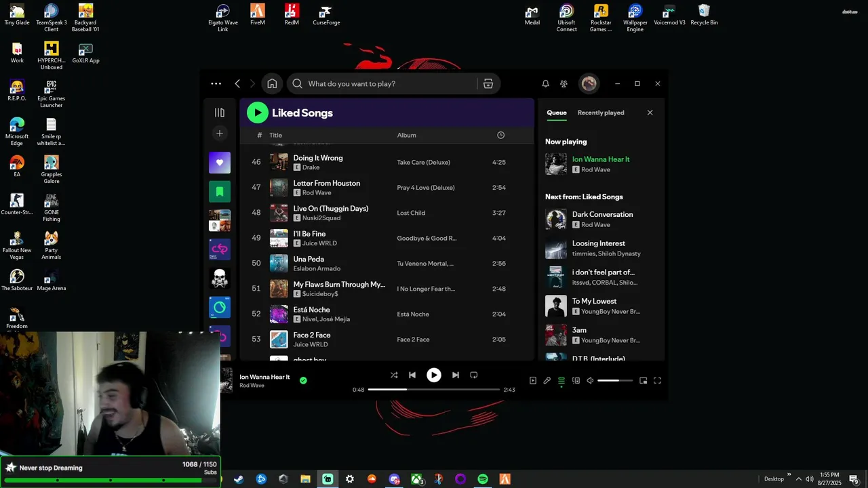Click the Recycle Bin desktop icon
868x488 pixels.
point(704,16)
